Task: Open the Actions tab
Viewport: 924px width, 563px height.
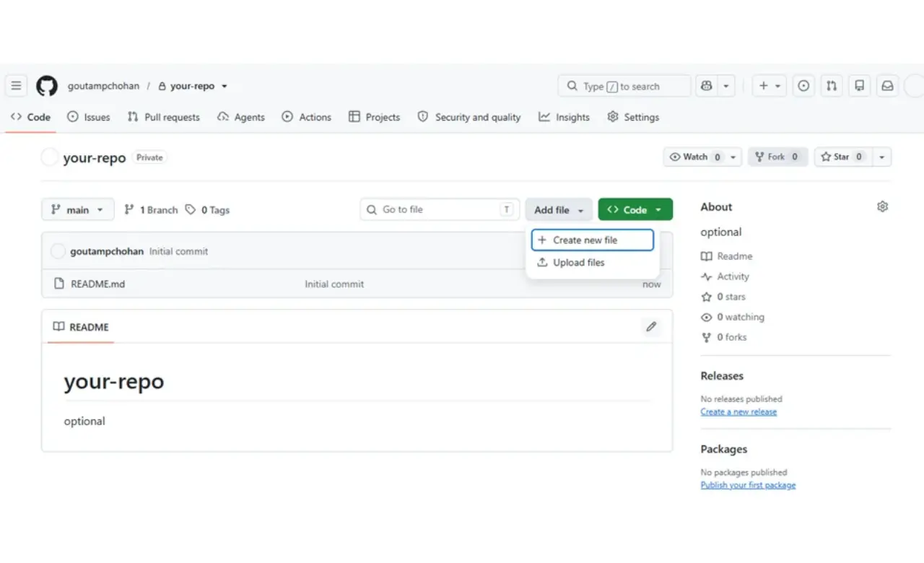Action: [x=307, y=117]
